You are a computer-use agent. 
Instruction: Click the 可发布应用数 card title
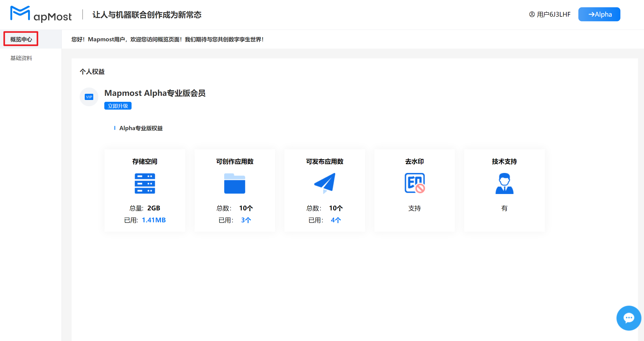coord(325,162)
